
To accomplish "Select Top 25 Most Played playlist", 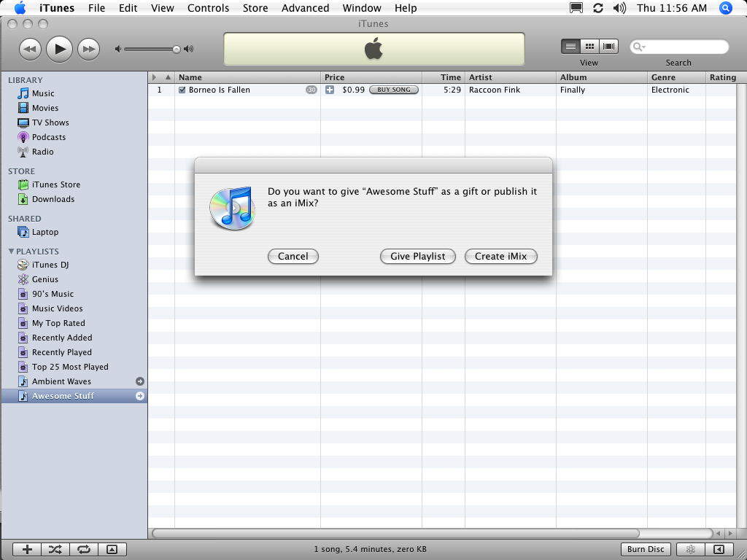I will 70,367.
